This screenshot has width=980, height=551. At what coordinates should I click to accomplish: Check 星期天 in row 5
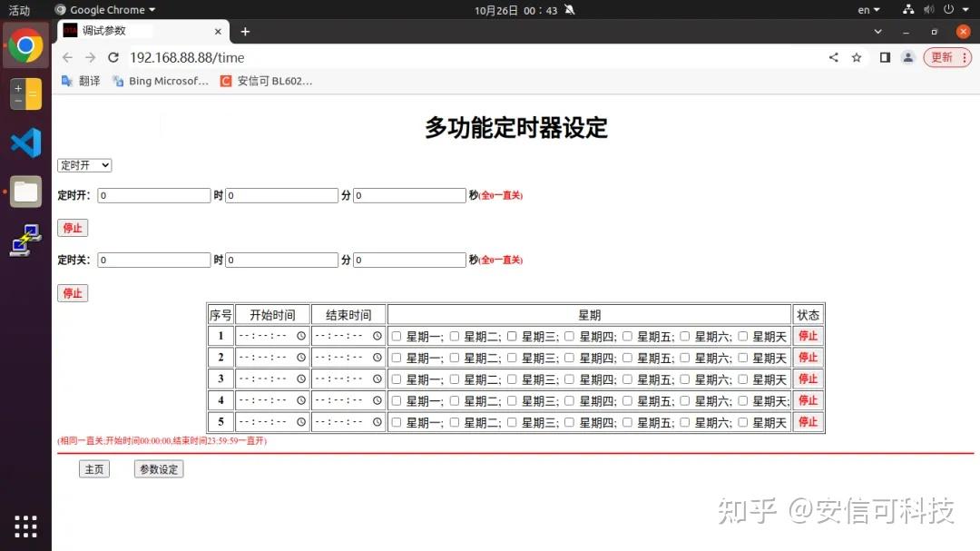pos(742,422)
